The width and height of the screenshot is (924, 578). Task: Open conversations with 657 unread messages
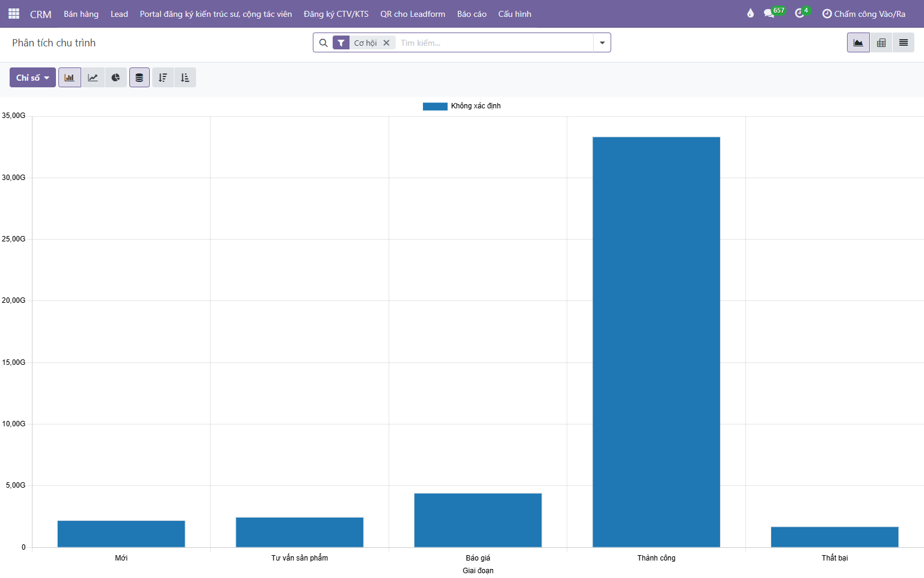773,13
